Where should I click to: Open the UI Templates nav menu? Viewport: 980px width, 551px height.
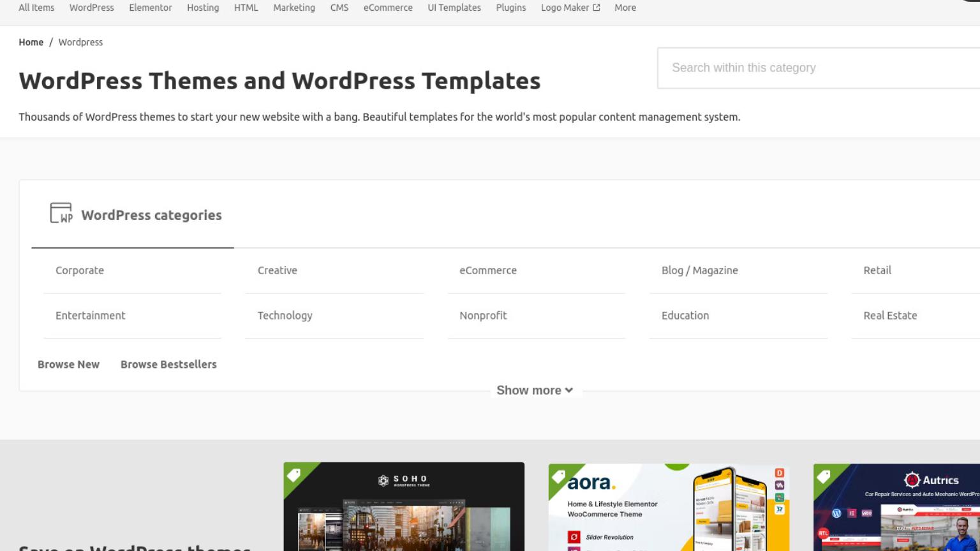(x=454, y=8)
